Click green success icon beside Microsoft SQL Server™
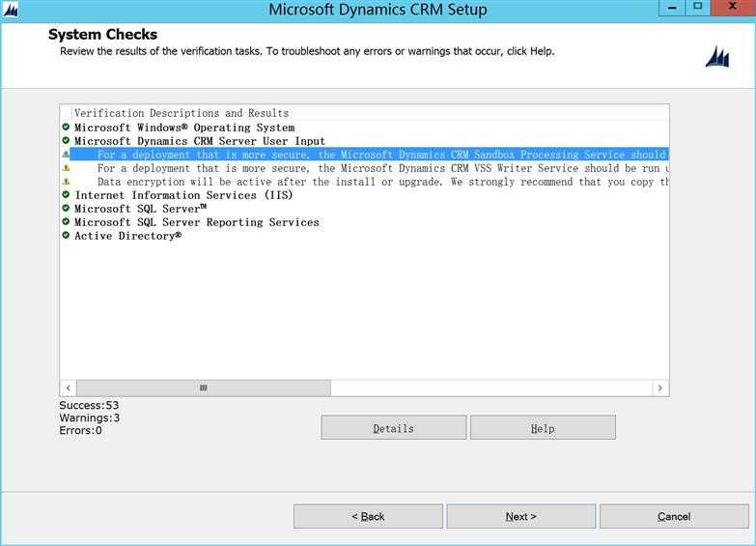The height and width of the screenshot is (546, 756). point(66,208)
